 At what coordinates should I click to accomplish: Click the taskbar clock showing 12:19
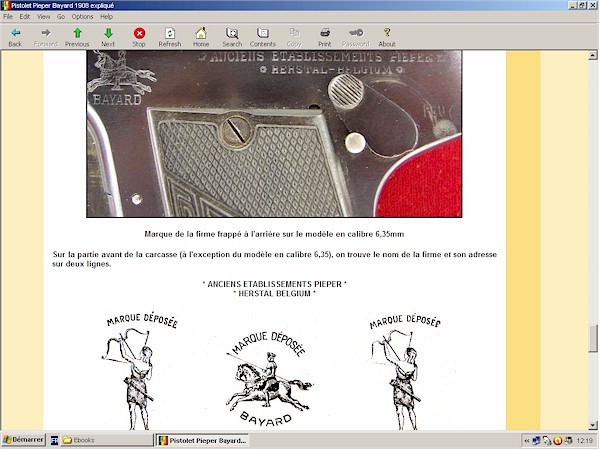pos(584,441)
